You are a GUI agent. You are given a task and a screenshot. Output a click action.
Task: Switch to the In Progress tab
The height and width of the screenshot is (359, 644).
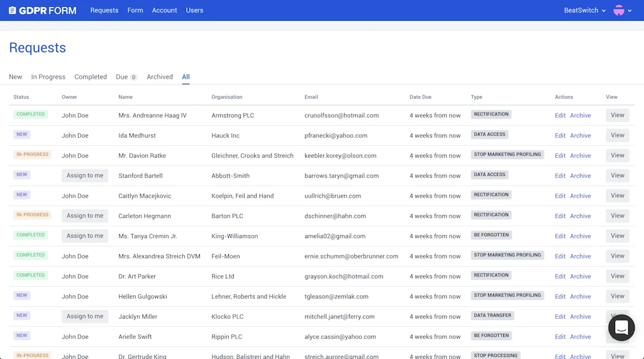tap(48, 77)
